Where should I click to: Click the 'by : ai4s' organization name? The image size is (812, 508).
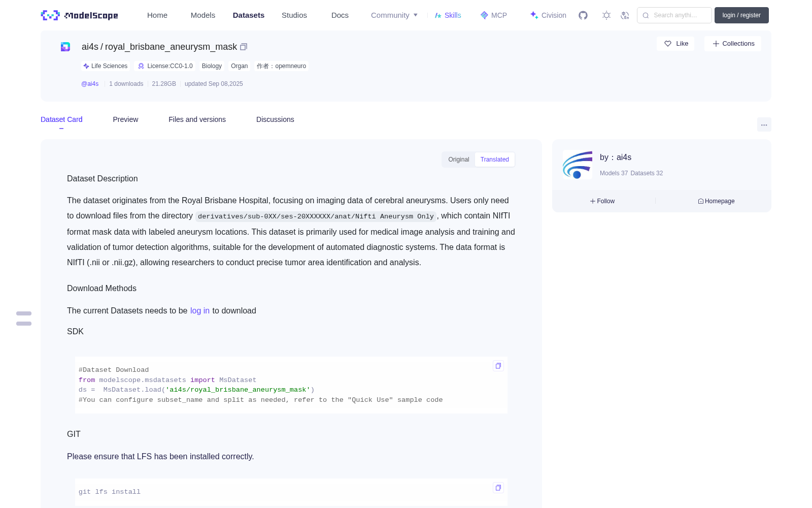point(616,157)
